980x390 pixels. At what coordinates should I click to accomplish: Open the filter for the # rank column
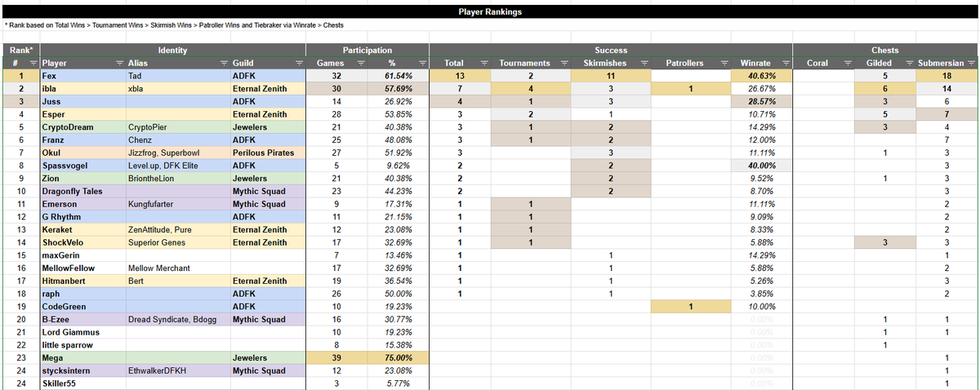[x=33, y=63]
